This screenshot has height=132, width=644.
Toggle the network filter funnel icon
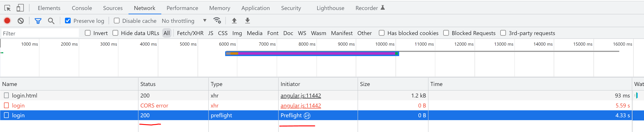point(38,21)
